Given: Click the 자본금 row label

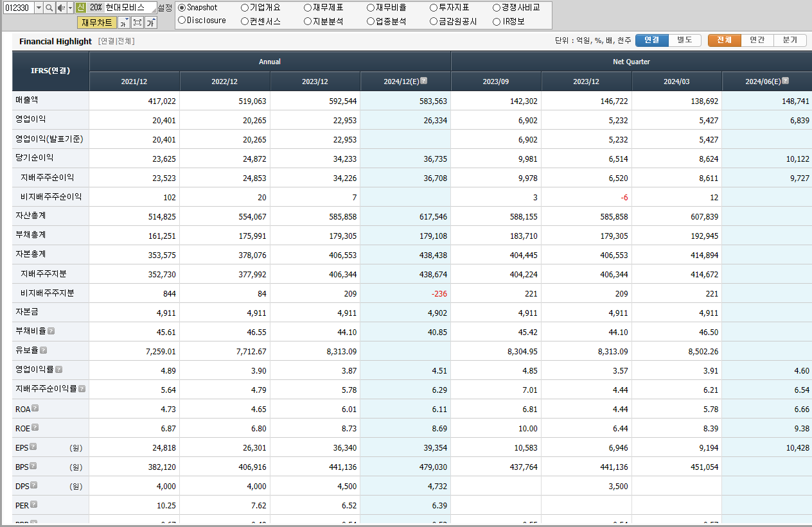Looking at the screenshot, I should [x=27, y=312].
